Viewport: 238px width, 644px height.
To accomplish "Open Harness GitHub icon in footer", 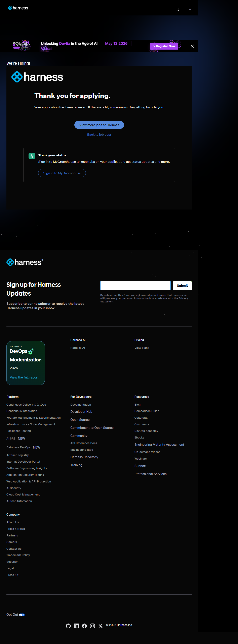I will pyautogui.click(x=68, y=626).
